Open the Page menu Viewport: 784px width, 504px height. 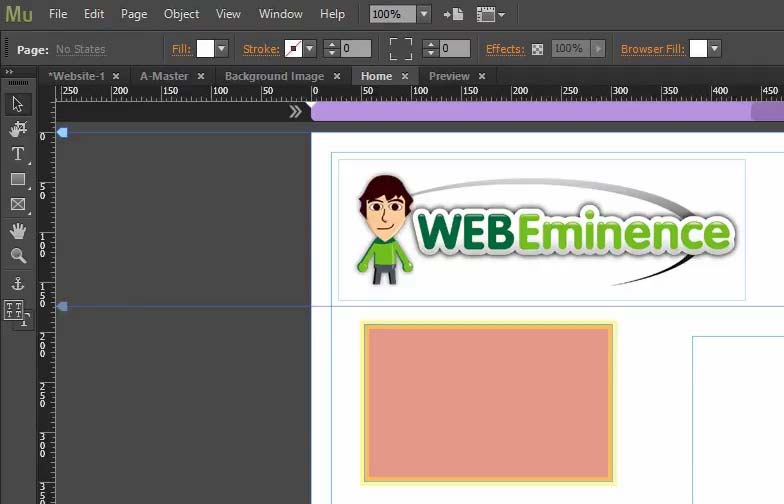(134, 14)
